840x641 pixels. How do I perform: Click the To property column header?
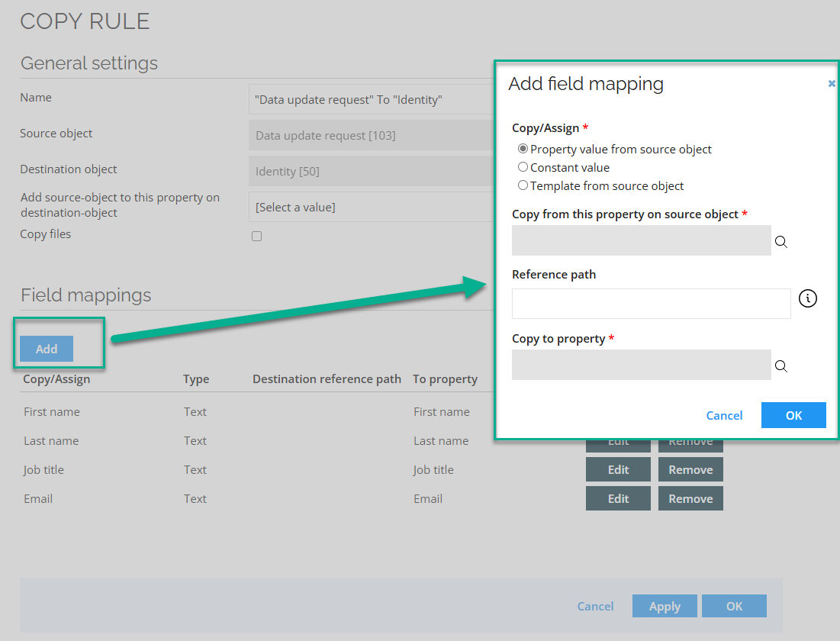pos(445,379)
